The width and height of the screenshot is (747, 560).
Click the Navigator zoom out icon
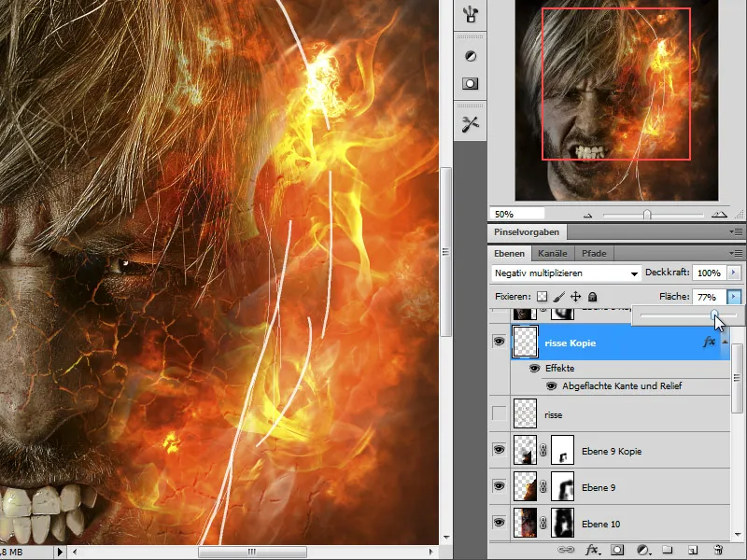tap(588, 216)
